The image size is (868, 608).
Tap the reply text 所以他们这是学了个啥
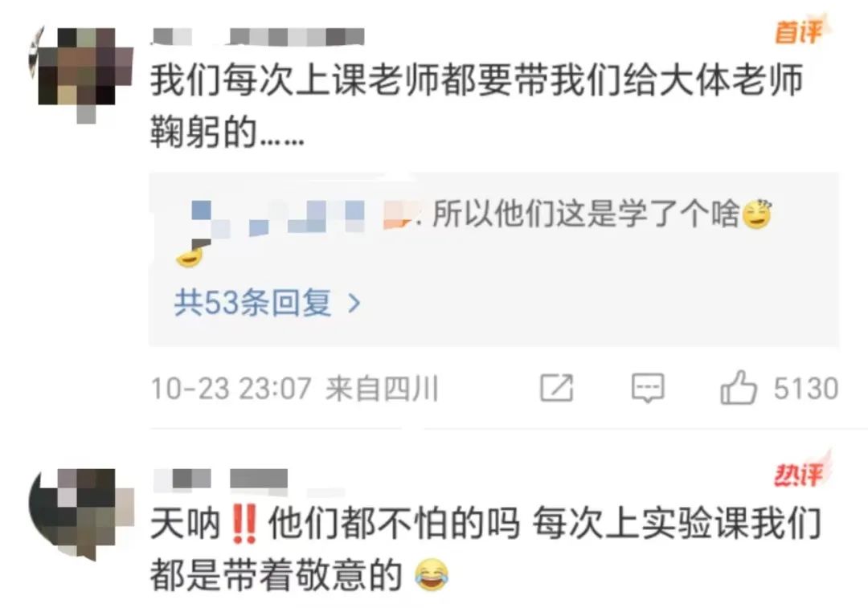point(586,214)
